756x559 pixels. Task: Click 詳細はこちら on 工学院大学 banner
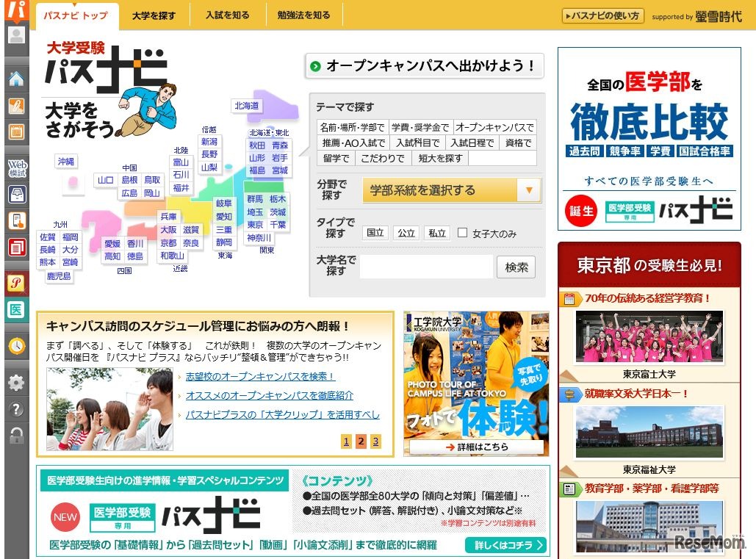click(x=476, y=447)
